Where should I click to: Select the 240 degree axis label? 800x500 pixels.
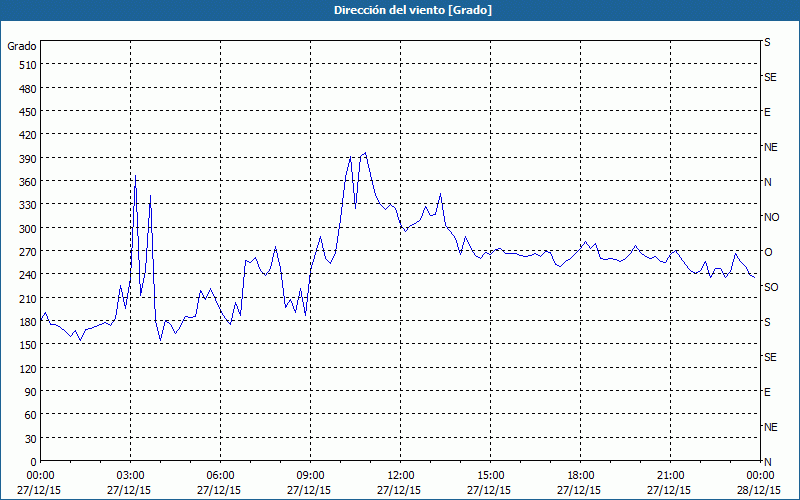pos(28,275)
